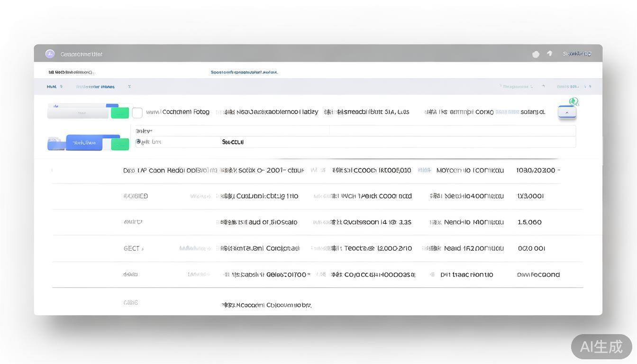Open the menu at the far right of the title bar
The image size is (637, 364).
pyautogui.click(x=577, y=54)
